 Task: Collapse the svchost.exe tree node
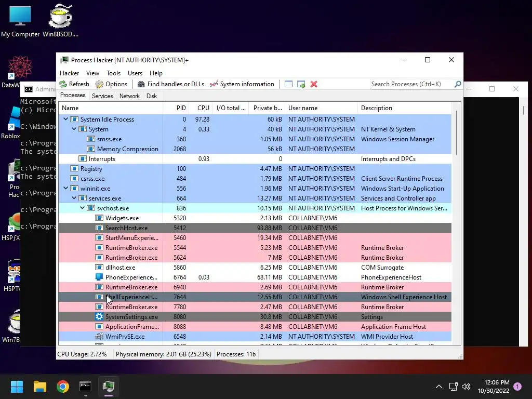click(83, 208)
